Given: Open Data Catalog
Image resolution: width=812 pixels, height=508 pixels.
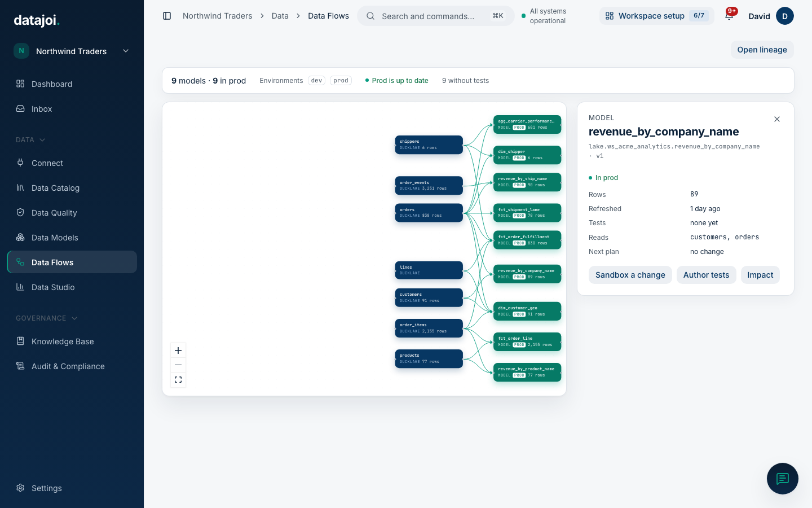Looking at the screenshot, I should pyautogui.click(x=72, y=188).
